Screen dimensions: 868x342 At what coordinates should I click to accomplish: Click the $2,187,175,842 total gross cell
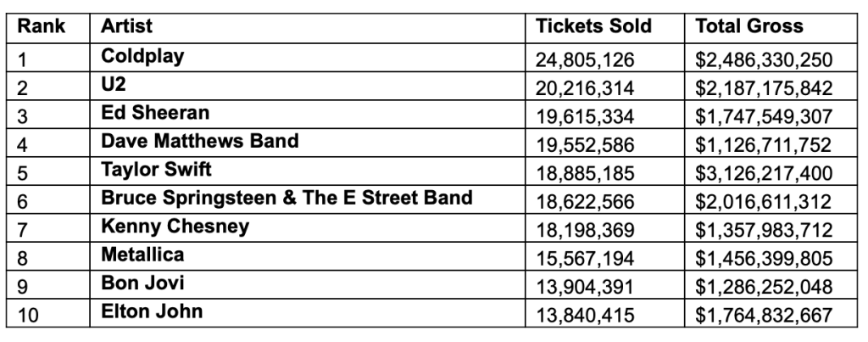(764, 88)
